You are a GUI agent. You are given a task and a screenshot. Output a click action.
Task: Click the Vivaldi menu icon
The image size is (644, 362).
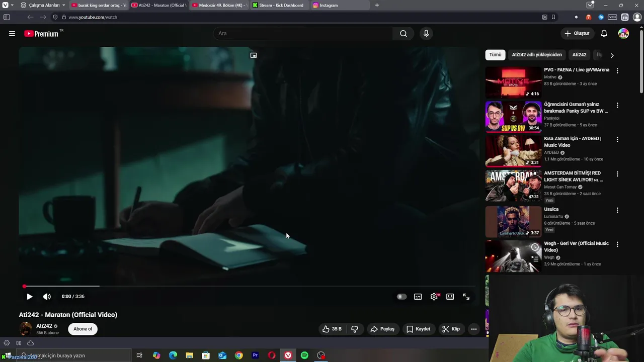click(x=6, y=5)
